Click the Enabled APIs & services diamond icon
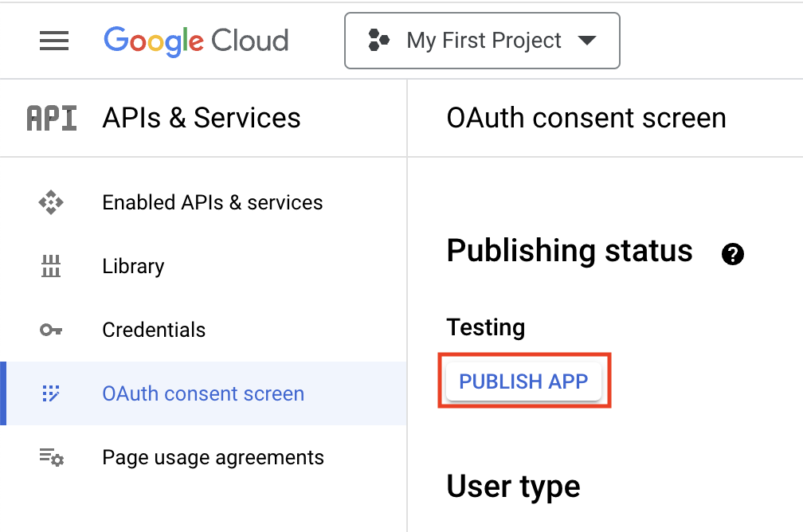The image size is (803, 532). [51, 202]
